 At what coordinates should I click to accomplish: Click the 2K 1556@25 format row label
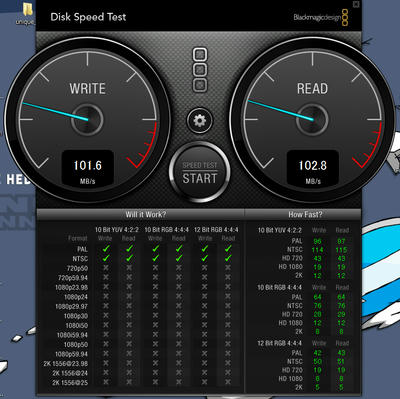pos(70,382)
